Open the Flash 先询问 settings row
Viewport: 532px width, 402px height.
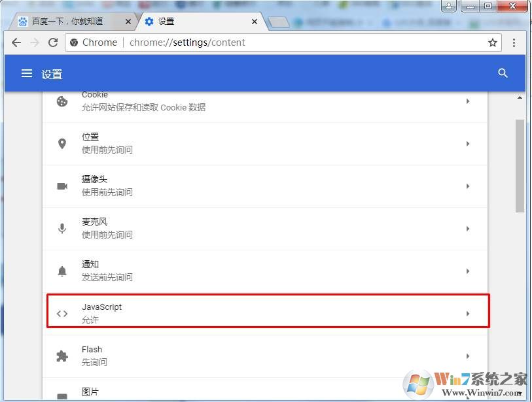point(262,356)
